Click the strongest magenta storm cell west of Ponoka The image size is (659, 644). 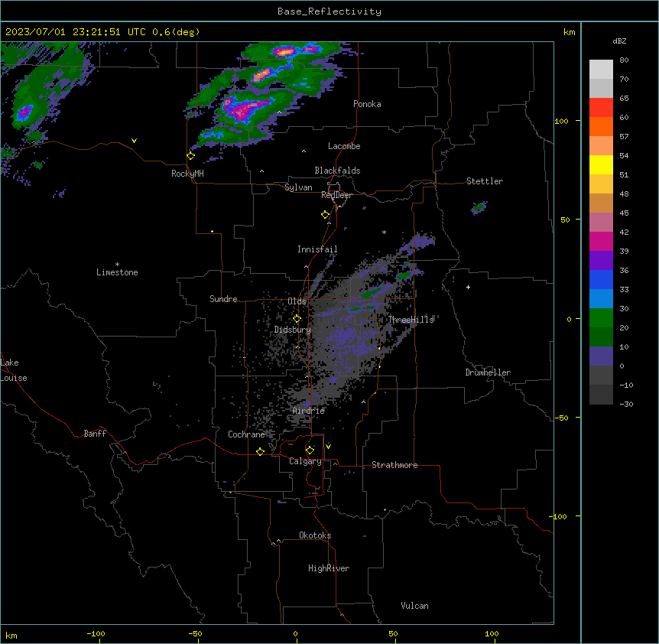click(246, 110)
